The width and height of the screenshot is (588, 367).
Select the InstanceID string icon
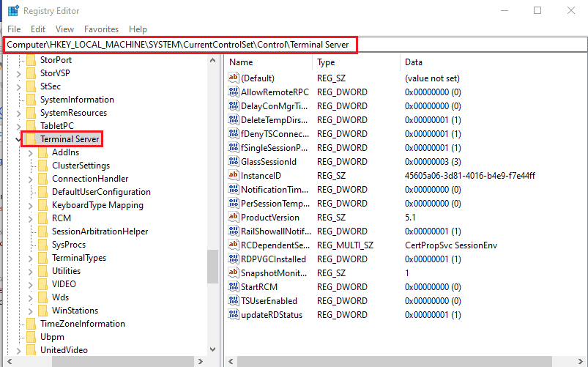(234, 175)
